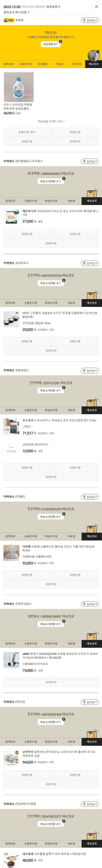Tap the delivery box icon under 대한통운
The width and height of the screenshot is (102, 868).
click(92, 636)
